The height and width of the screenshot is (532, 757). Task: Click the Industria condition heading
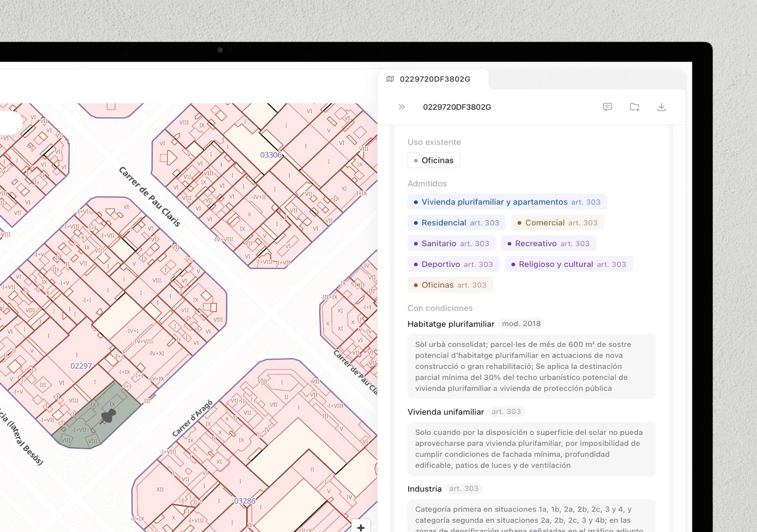pos(424,489)
